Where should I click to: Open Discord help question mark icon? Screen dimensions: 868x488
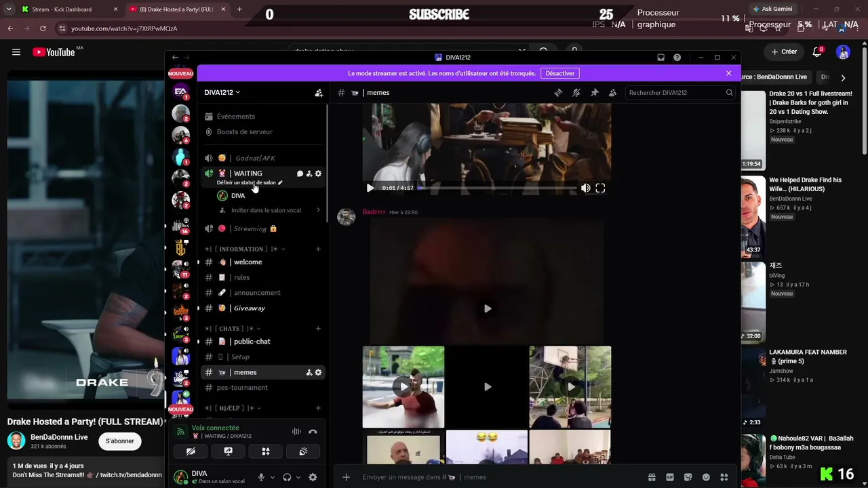[x=677, y=58]
